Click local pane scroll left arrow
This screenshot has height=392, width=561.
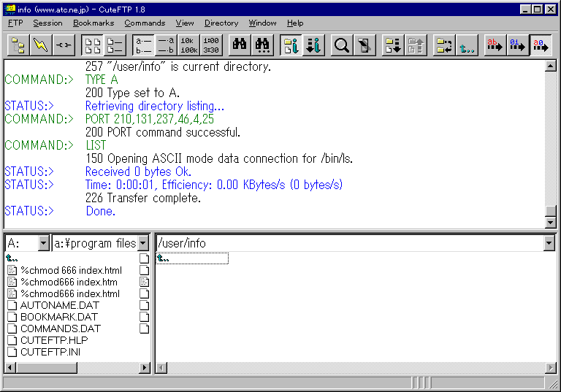pos(11,368)
